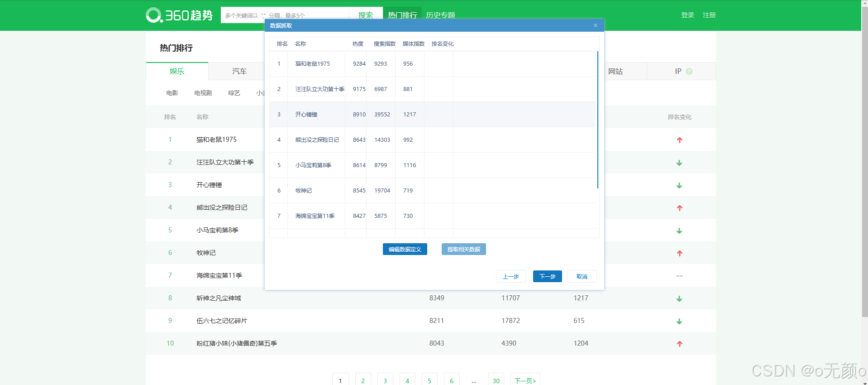Click the 注册 link

pyautogui.click(x=709, y=15)
